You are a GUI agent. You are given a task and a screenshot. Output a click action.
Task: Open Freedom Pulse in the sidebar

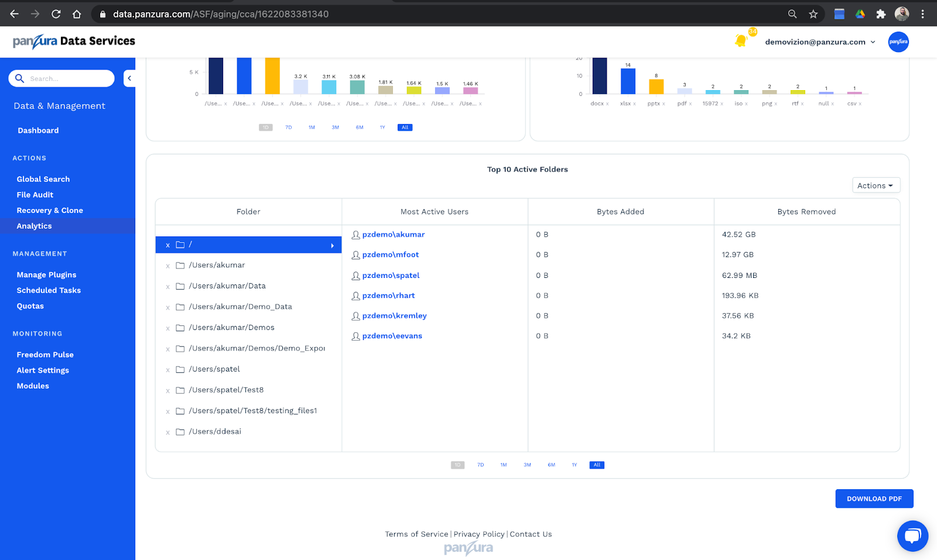click(45, 355)
